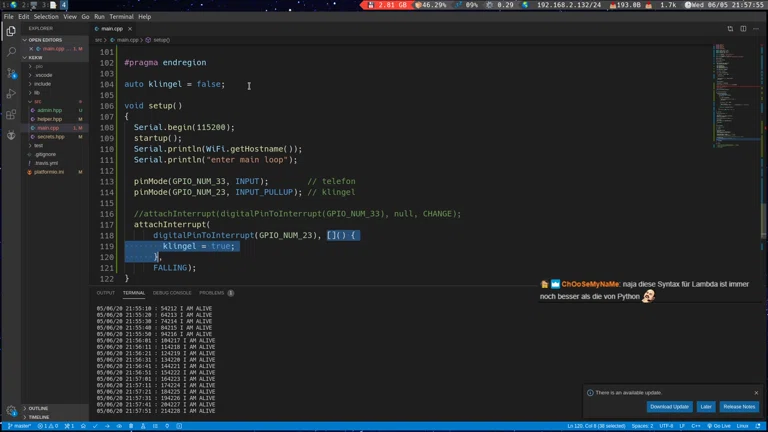Open the Source Control view
The width and height of the screenshot is (768, 432).
point(11,72)
